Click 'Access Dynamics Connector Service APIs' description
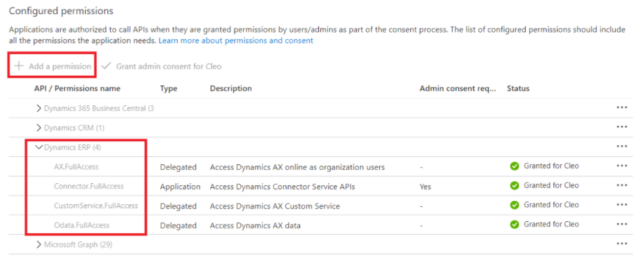This screenshot has width=644, height=259. coord(282,186)
